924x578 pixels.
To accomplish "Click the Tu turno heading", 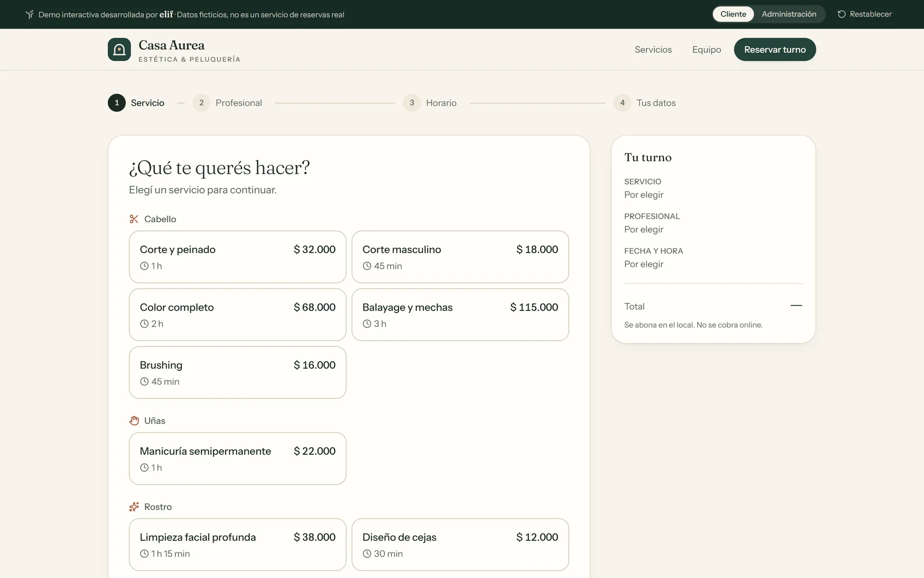I will point(648,158).
